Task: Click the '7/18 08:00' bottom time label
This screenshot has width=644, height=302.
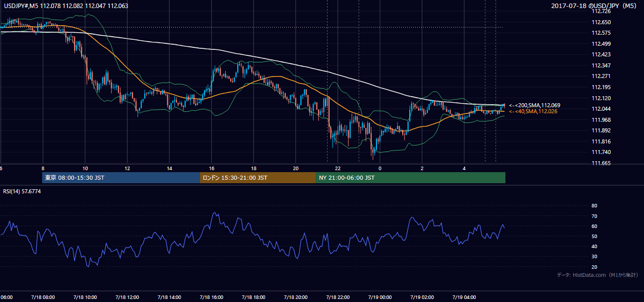Action: (42, 297)
